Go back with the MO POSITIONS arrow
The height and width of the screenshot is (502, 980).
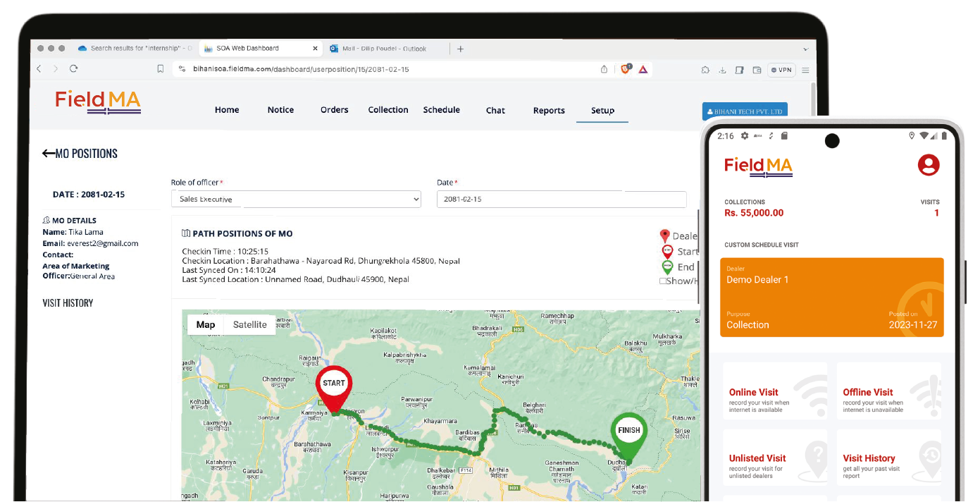48,153
